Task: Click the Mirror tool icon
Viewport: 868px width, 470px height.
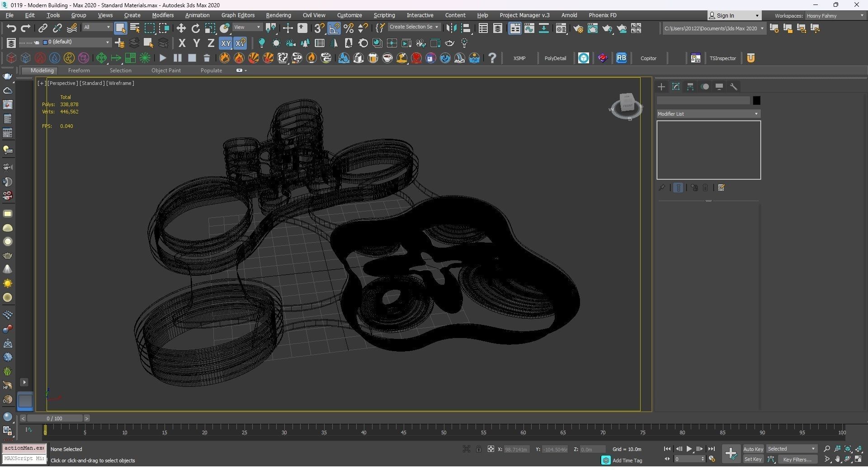Action: 451,28
